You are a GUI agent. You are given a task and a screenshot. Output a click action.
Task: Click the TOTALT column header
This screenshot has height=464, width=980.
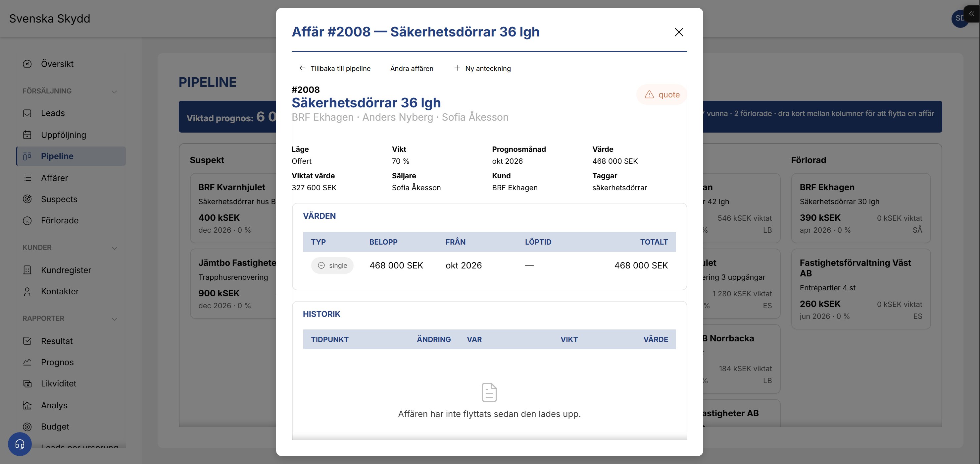click(654, 242)
